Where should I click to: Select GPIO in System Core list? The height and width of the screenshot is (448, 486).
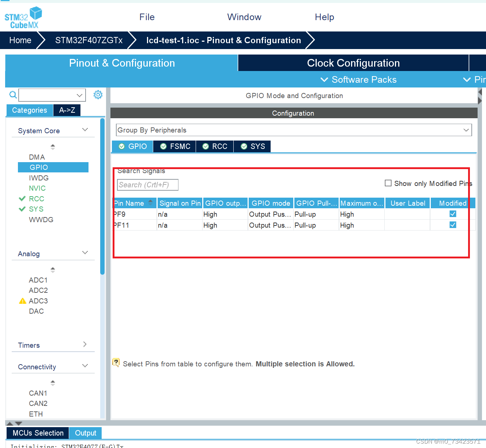point(53,167)
